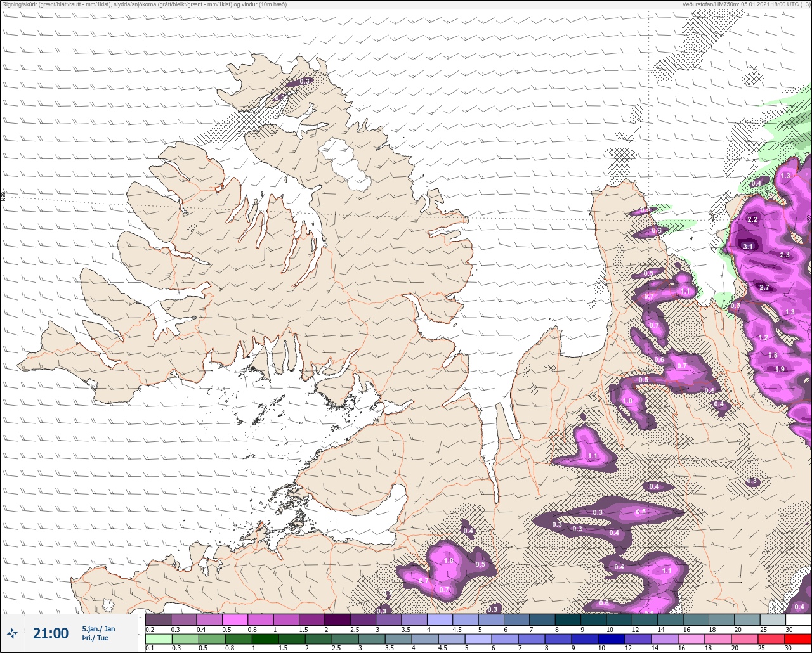Click the 3.1 snowfall value on the map

(748, 247)
